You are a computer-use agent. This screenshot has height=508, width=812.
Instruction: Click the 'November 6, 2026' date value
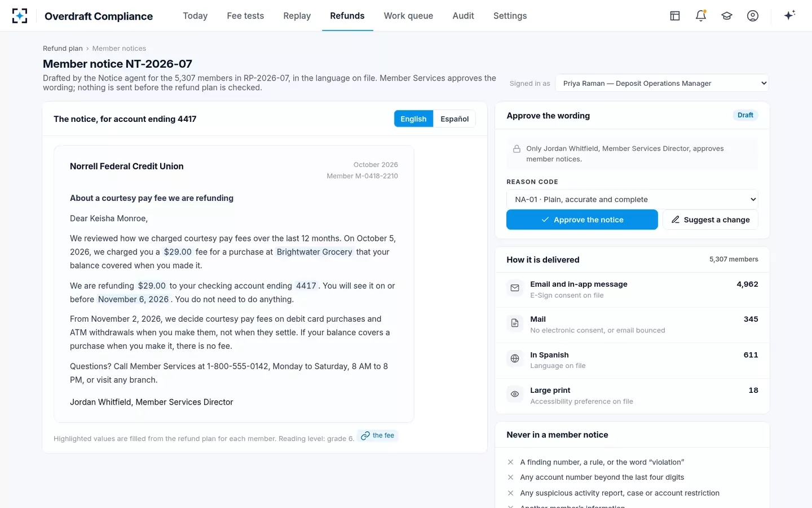point(133,299)
